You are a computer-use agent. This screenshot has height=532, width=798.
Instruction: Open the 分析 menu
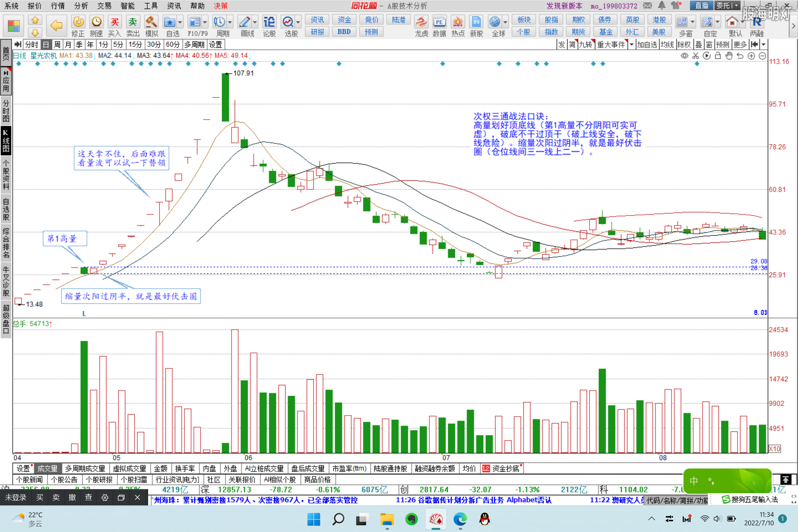point(81,6)
